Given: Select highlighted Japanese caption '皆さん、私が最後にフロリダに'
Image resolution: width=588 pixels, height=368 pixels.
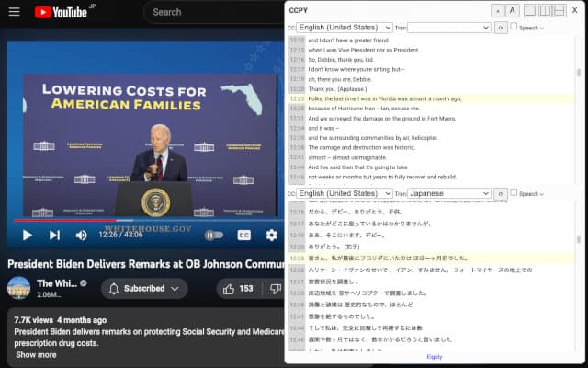Looking at the screenshot, I should (388, 259).
